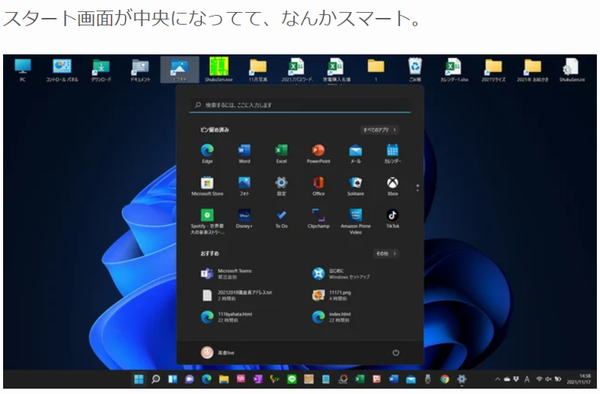Select the folder named 1 on desktop
This screenshot has width=600, height=394.
coord(376,70)
